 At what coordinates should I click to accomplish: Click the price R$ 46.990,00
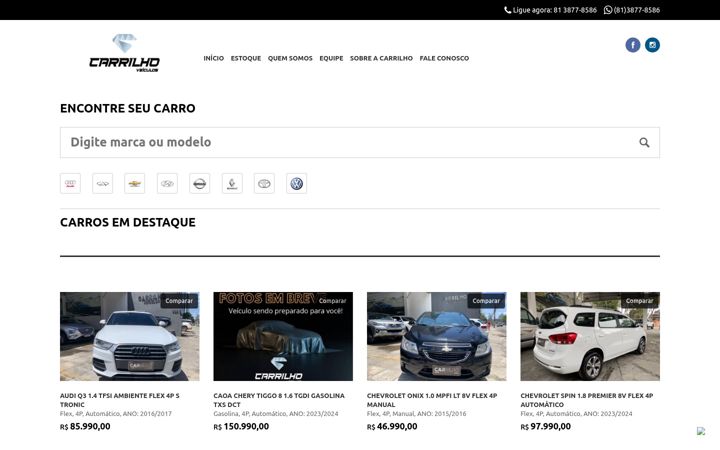coord(392,427)
